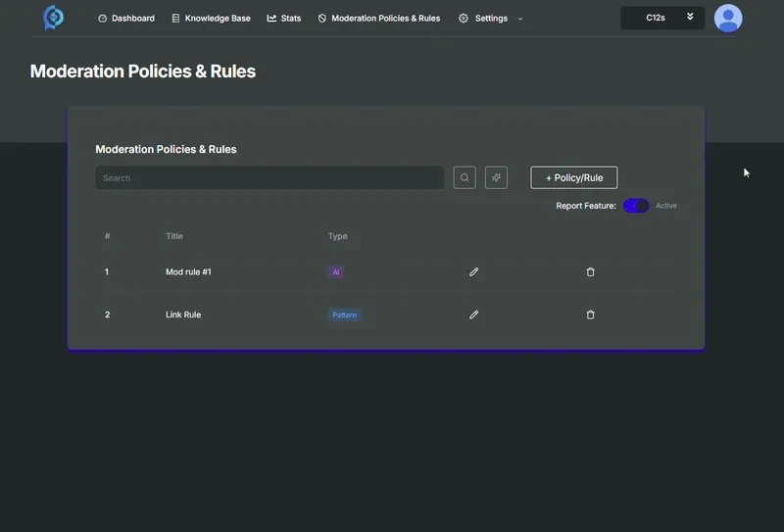The width and height of the screenshot is (784, 532).
Task: Toggle the Report Feature switch
Action: point(636,206)
